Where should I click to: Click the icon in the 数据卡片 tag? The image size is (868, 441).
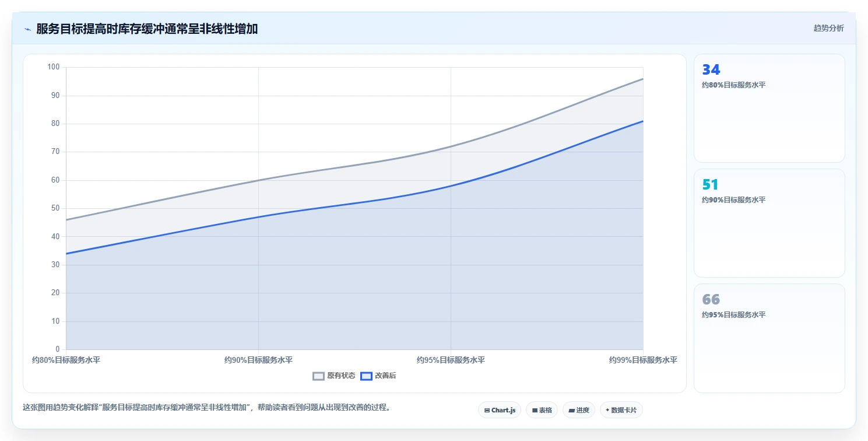(x=607, y=410)
